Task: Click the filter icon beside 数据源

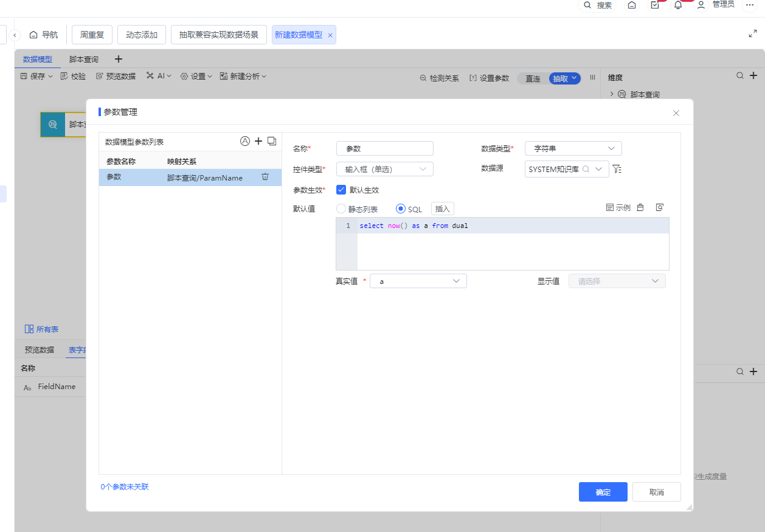Action: pyautogui.click(x=617, y=169)
